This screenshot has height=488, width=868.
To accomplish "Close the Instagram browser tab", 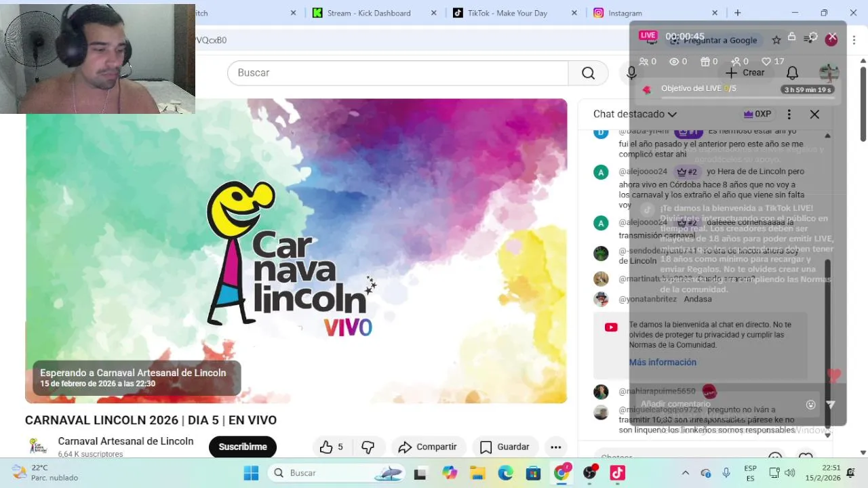I will pyautogui.click(x=715, y=13).
